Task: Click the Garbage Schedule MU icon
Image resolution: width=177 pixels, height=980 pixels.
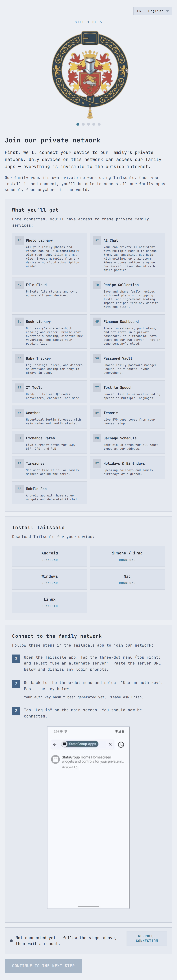Action: 97,438
